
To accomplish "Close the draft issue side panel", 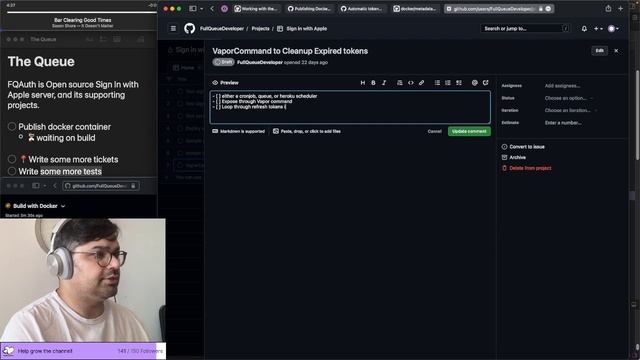I will pos(616,51).
